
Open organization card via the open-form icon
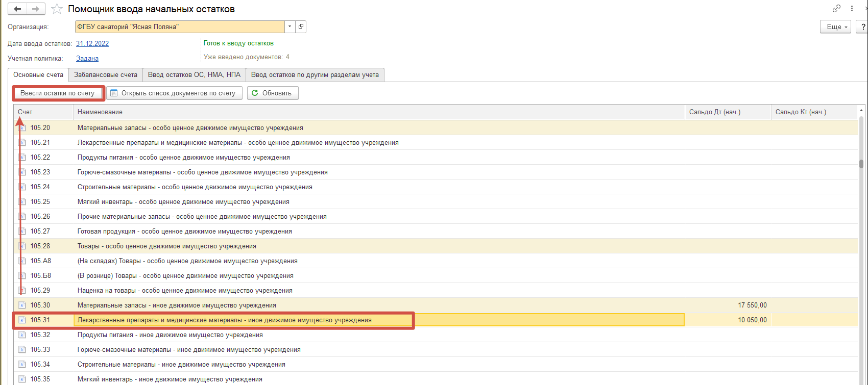(x=301, y=27)
